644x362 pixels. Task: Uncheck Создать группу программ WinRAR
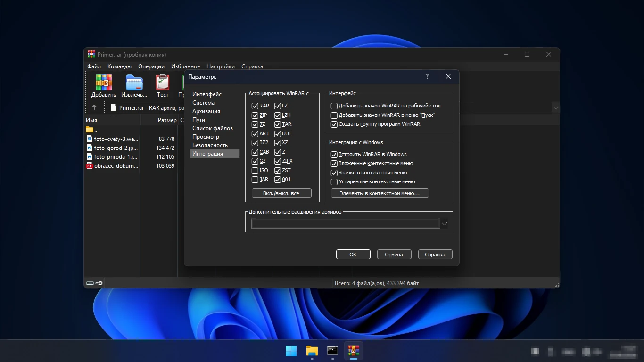(334, 124)
